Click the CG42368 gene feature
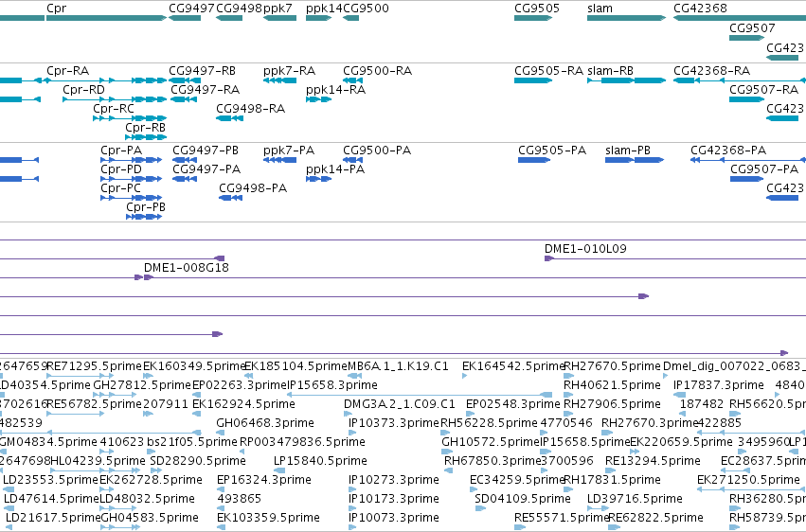 [x=740, y=18]
